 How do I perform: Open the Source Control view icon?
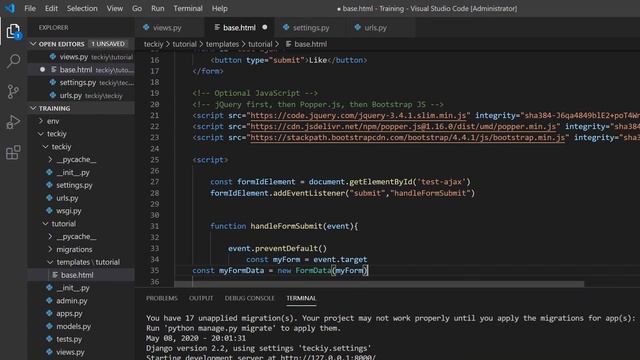click(x=13, y=91)
